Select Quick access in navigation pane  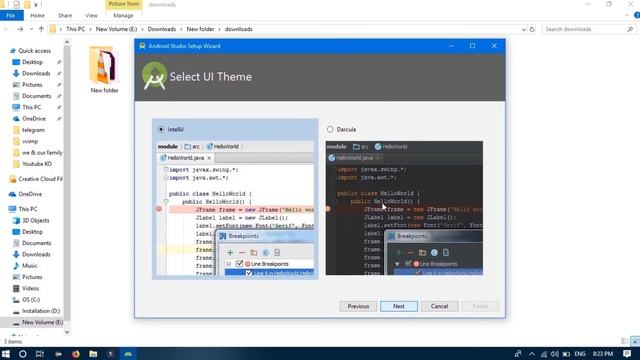click(x=34, y=51)
